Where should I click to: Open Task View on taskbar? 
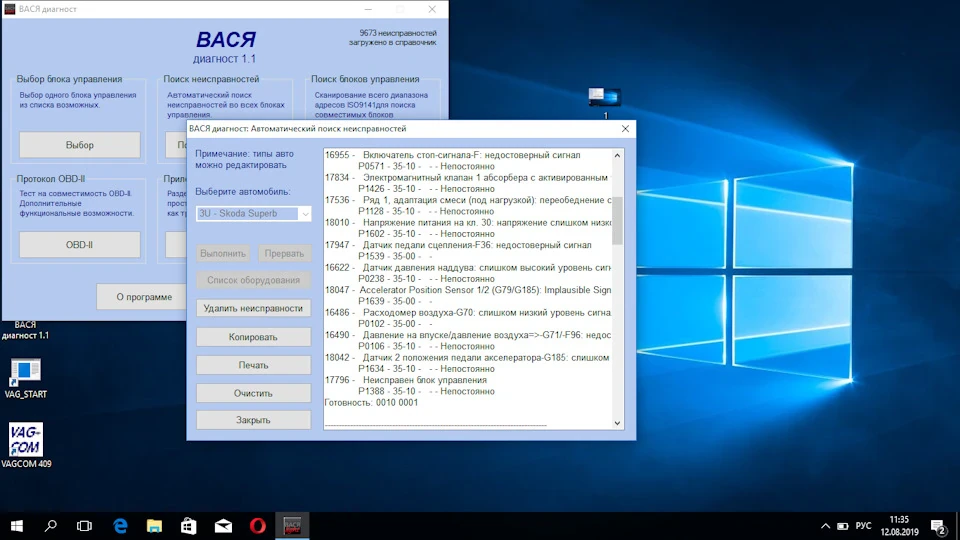(84, 526)
